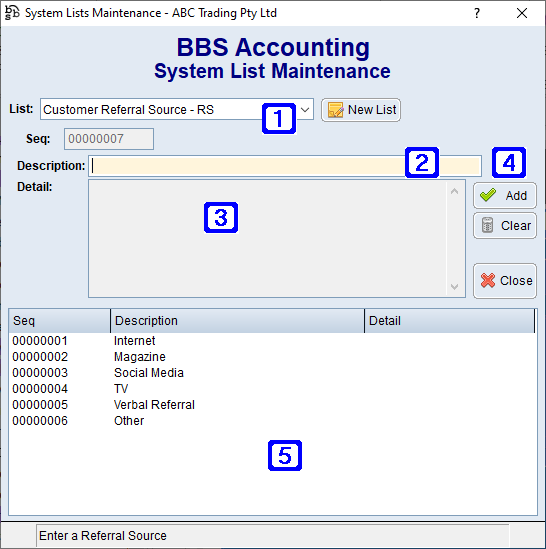Click sequence number 00000004
The height and width of the screenshot is (549, 546).
coord(40,389)
